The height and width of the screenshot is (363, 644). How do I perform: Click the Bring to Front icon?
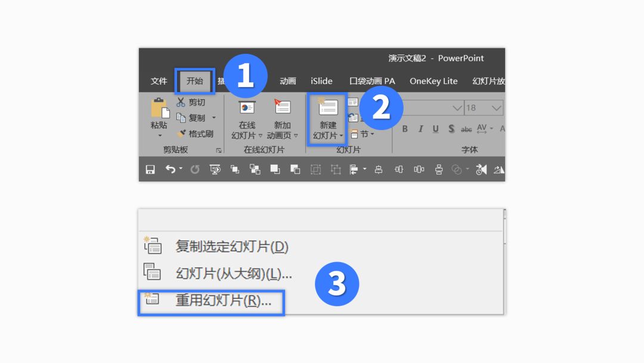click(x=275, y=170)
